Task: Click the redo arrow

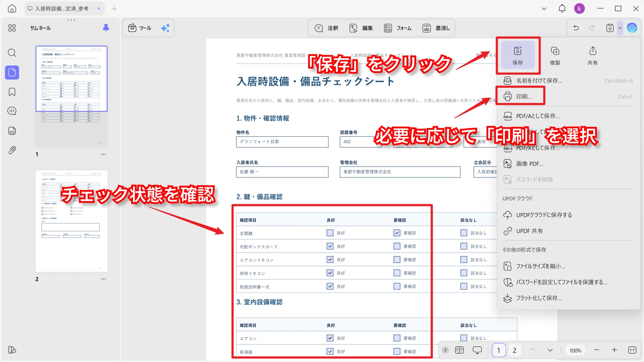Action: (592, 28)
